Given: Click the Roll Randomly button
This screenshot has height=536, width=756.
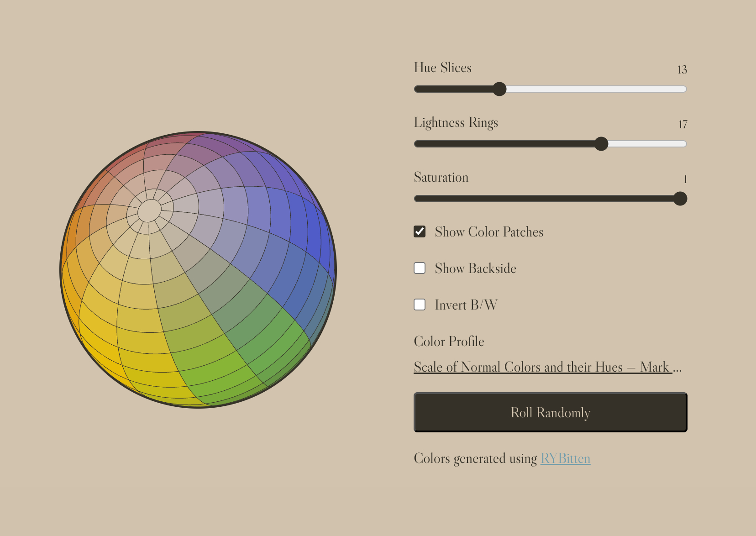Looking at the screenshot, I should [x=550, y=412].
